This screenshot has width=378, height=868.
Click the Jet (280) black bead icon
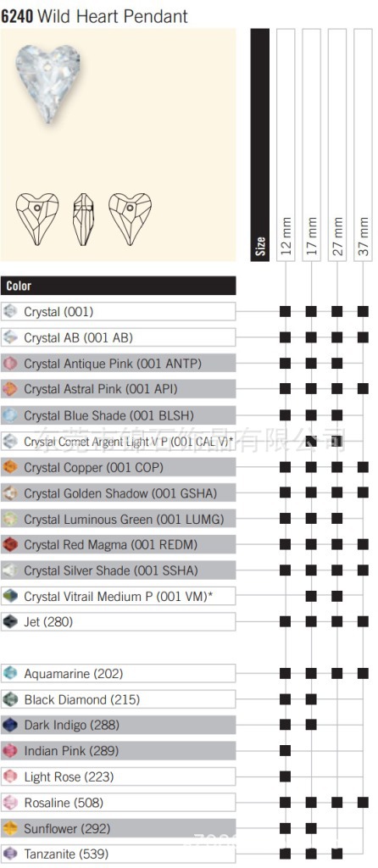click(10, 621)
